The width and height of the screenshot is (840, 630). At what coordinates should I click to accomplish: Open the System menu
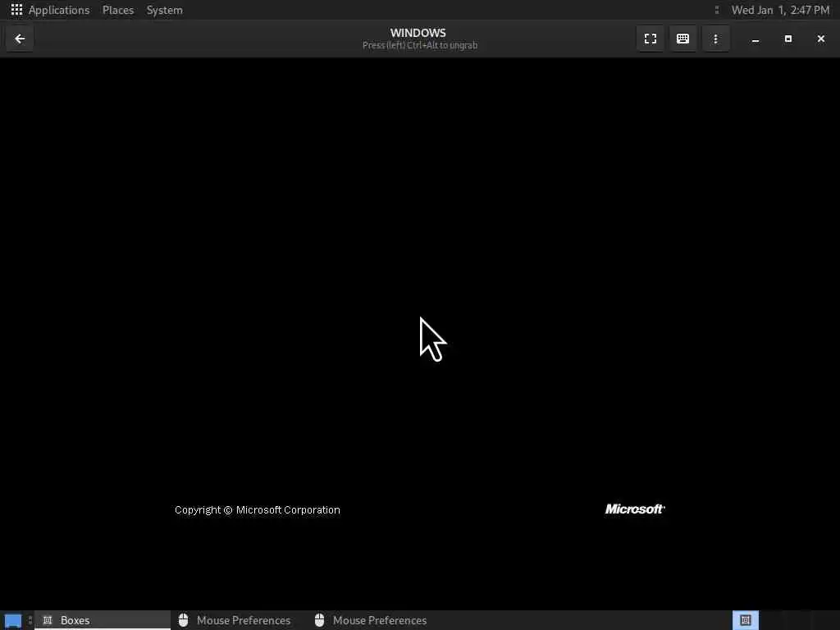[164, 10]
